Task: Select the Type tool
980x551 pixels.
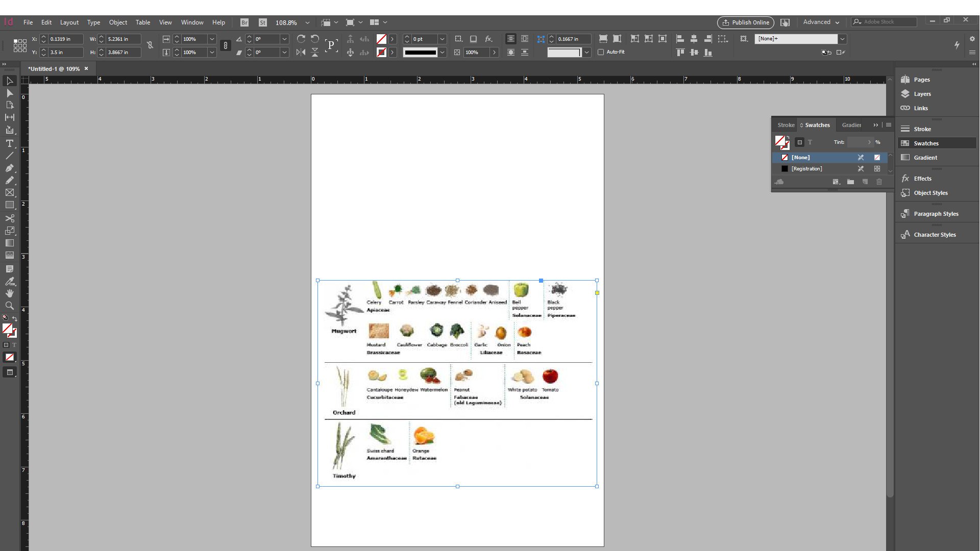Action: point(9,143)
